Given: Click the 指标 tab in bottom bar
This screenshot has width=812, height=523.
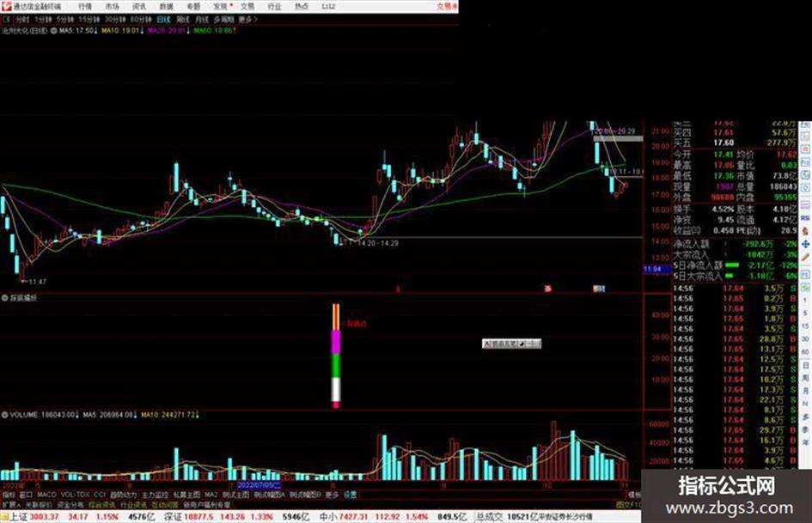Looking at the screenshot, I should (9, 495).
